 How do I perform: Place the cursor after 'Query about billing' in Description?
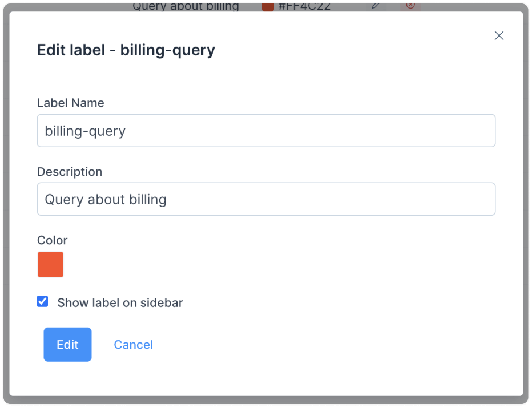tap(168, 199)
